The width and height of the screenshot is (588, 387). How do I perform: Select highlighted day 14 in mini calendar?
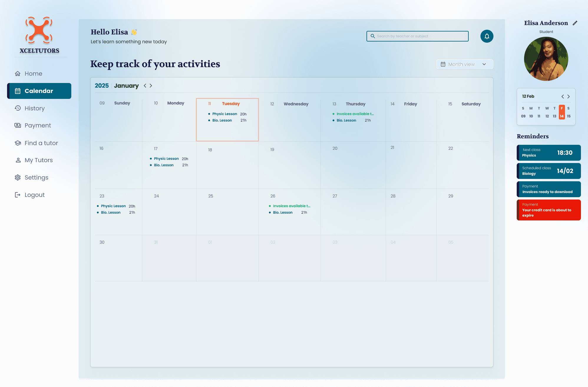[x=562, y=116]
